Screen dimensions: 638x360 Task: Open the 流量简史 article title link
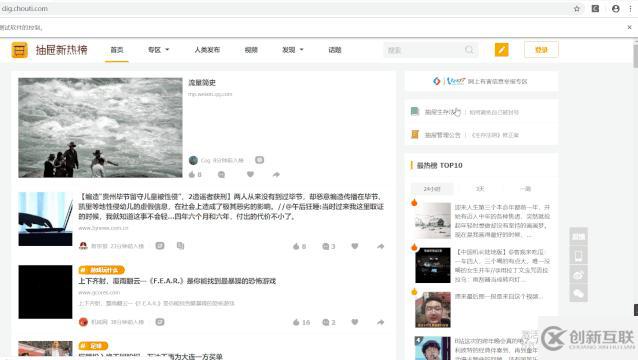pos(202,83)
